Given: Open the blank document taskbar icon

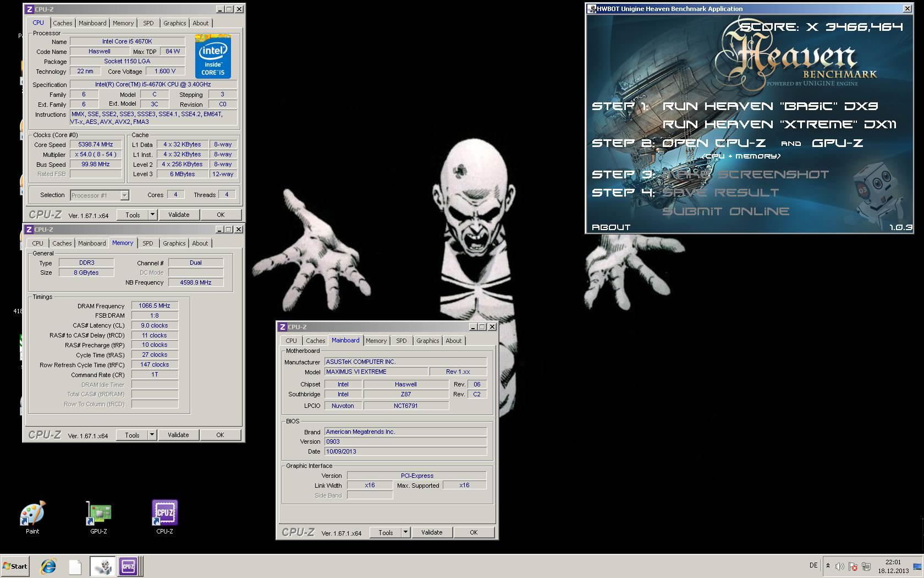Looking at the screenshot, I should pyautogui.click(x=75, y=566).
